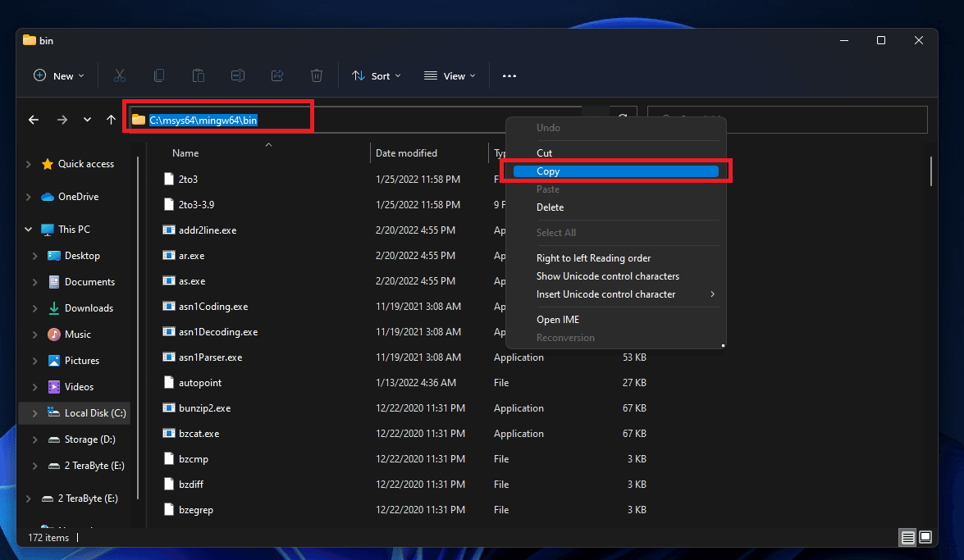Click the Cut scissors toolbar icon

119,75
